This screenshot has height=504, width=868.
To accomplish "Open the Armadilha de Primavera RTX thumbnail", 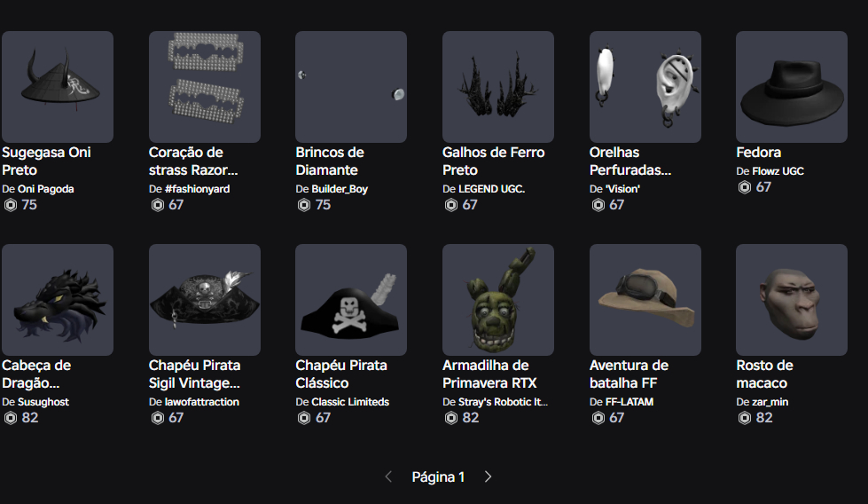I will 498,300.
